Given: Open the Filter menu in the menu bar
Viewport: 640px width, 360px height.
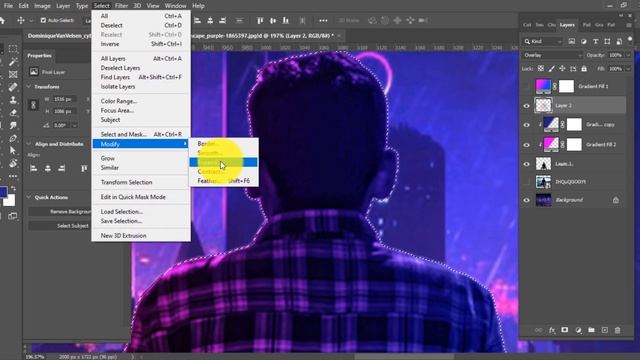Looking at the screenshot, I should tap(121, 6).
